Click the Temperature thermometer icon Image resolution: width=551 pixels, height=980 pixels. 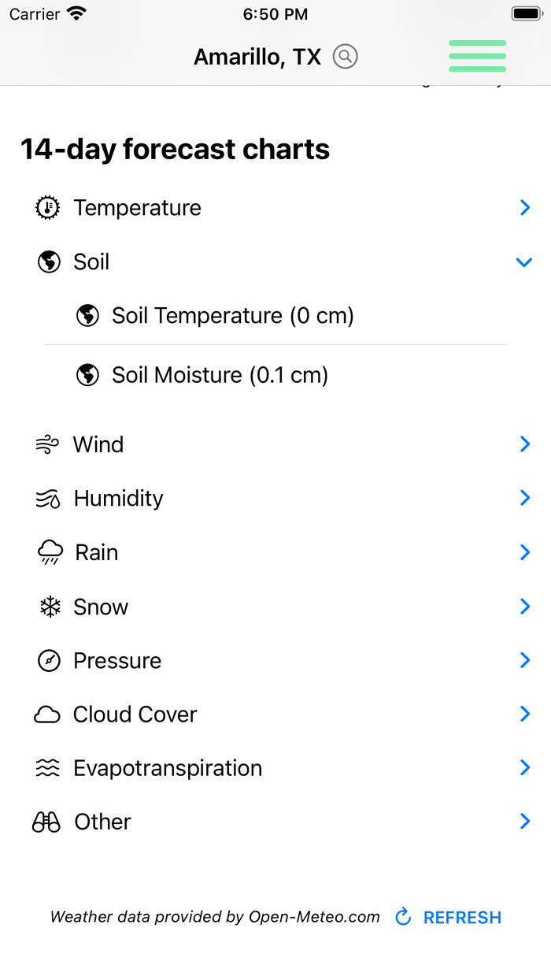click(47, 207)
